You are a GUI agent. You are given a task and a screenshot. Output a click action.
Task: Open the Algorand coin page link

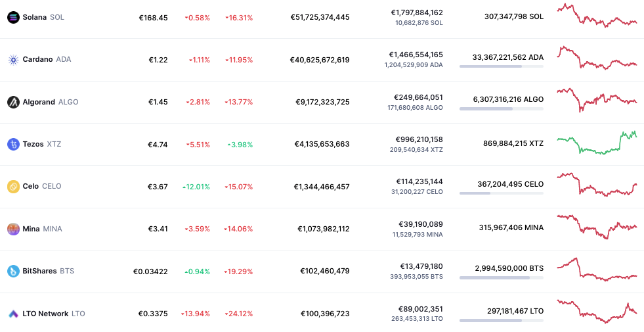point(50,102)
